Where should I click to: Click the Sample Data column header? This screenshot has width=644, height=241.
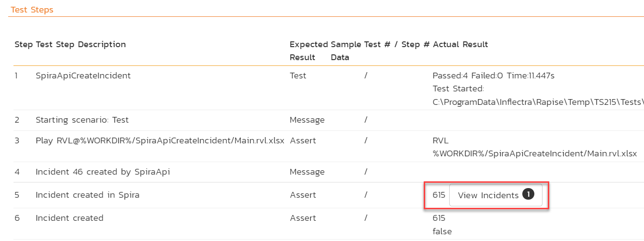[x=341, y=51]
